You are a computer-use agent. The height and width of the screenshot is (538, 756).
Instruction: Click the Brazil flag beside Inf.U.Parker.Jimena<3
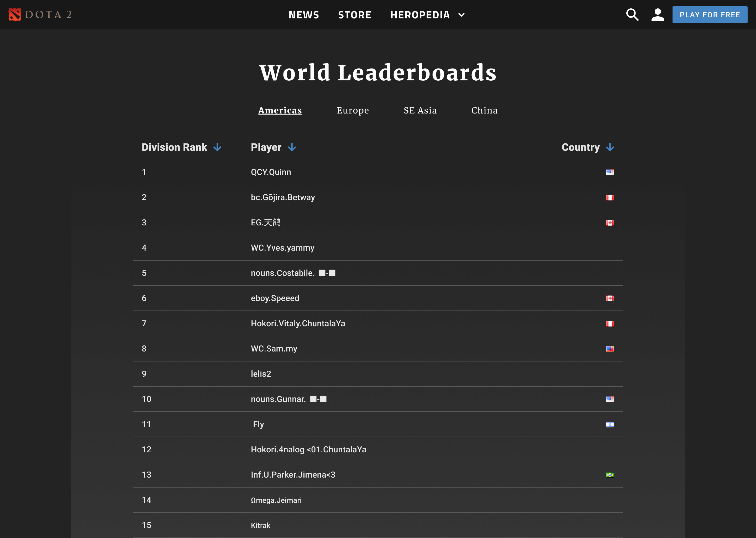click(610, 475)
